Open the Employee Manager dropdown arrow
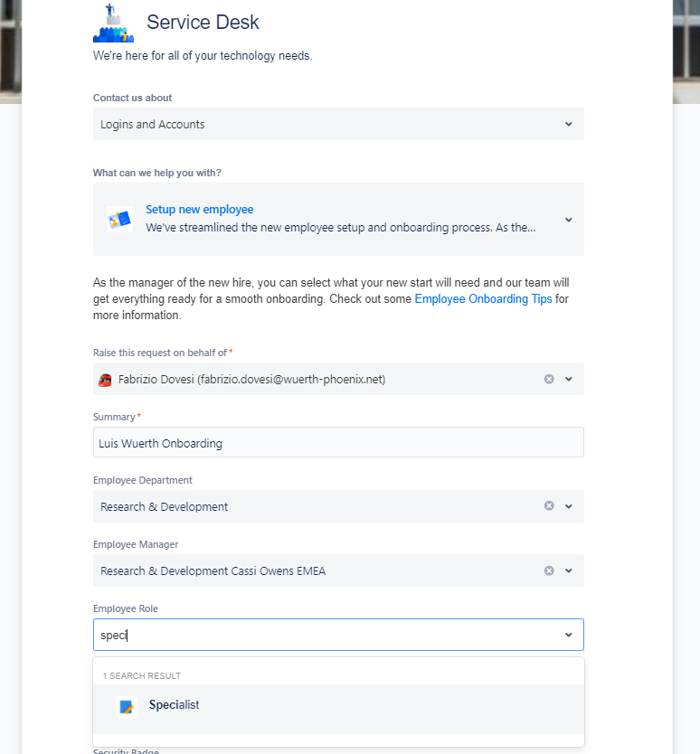Viewport: 700px width, 754px height. coord(569,570)
